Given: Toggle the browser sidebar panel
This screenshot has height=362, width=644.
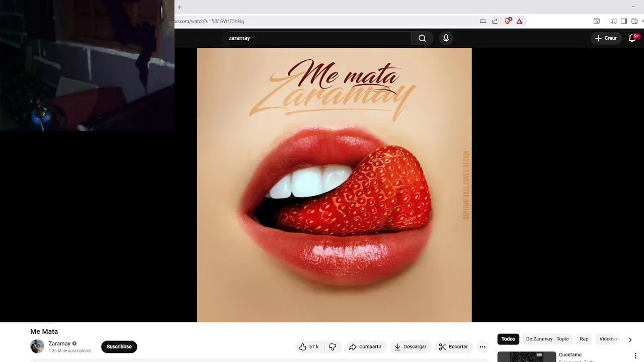Looking at the screenshot, I should (624, 21).
